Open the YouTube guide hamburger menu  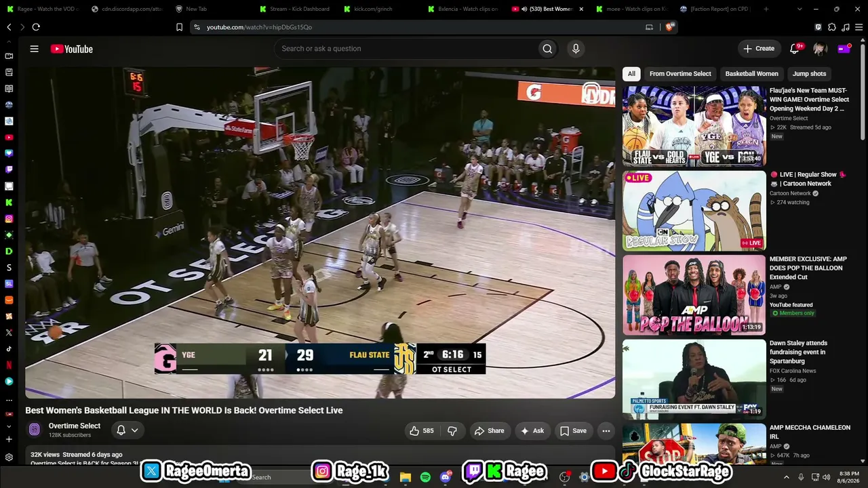[34, 49]
